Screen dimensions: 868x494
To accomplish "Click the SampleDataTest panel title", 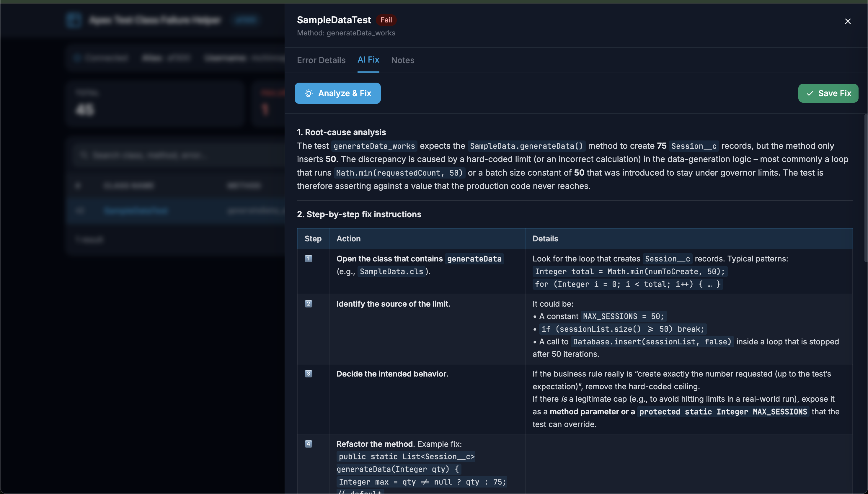I will pyautogui.click(x=334, y=20).
